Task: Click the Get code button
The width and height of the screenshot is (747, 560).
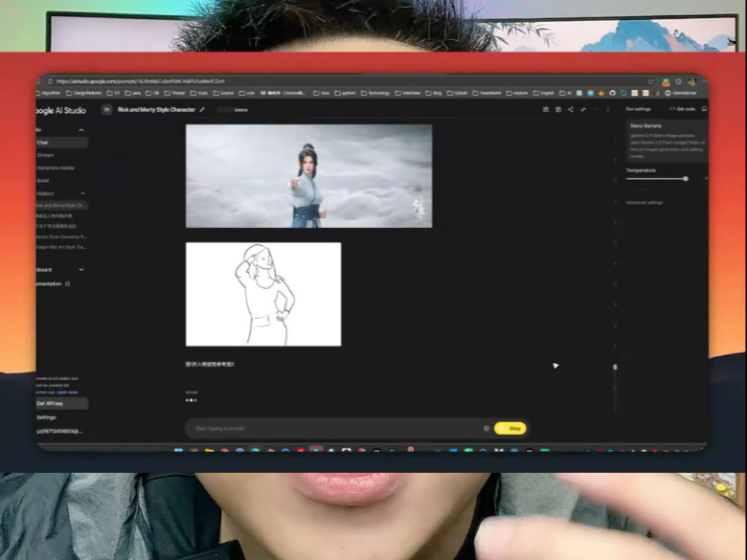Action: tap(683, 109)
